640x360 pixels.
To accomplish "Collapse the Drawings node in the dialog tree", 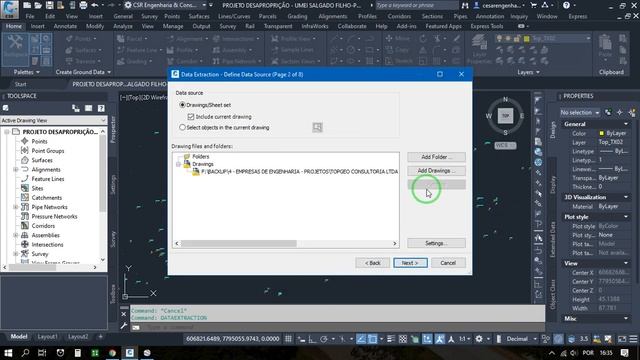I will tap(178, 164).
